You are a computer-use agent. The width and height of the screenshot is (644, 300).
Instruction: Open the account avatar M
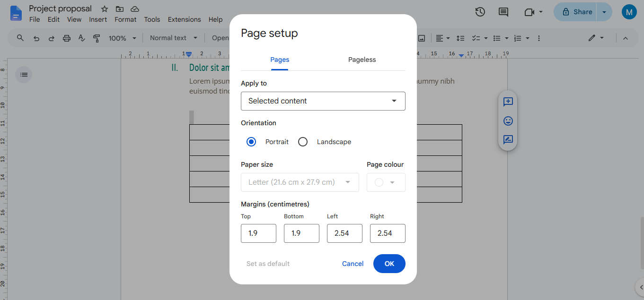tap(629, 12)
